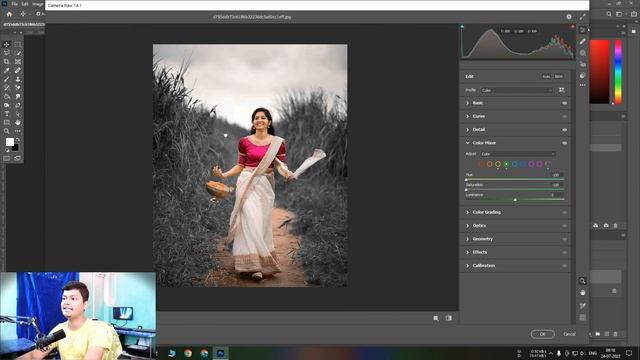Toggle Geometry panel visibility eye
Viewport: 640px width, 360px height.
564,239
